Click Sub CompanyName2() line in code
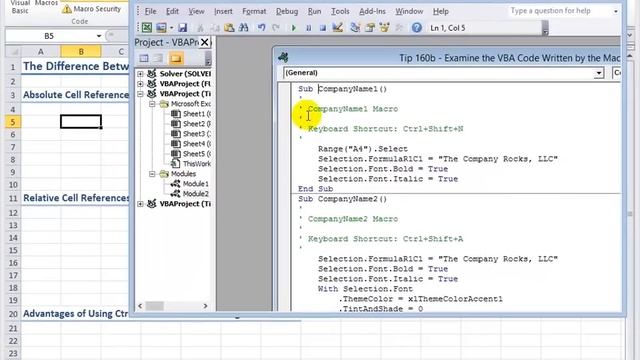640x360 pixels. coord(342,199)
